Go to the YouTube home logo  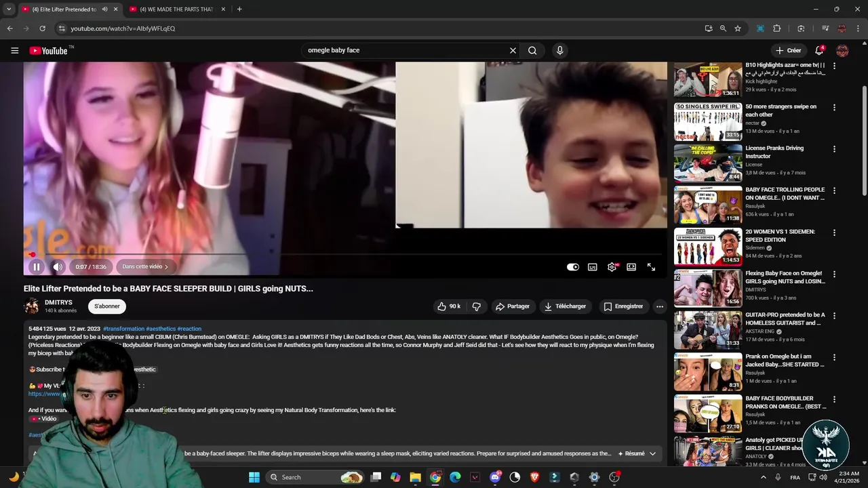pyautogui.click(x=48, y=51)
